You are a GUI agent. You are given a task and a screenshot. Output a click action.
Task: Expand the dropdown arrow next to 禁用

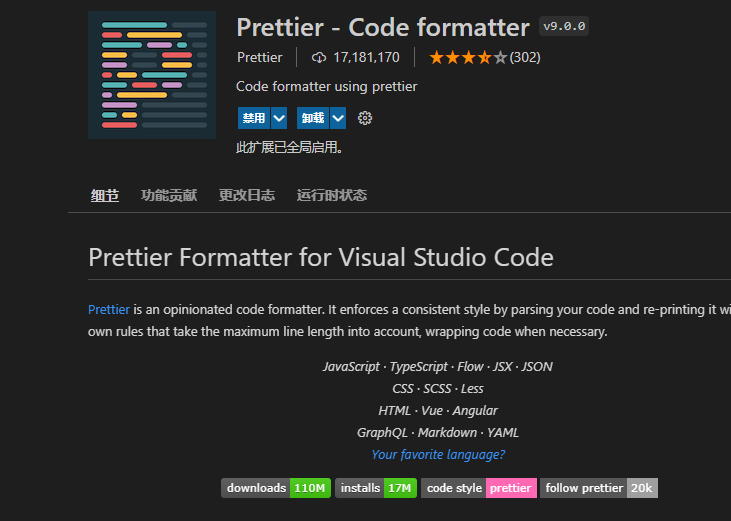coord(279,118)
